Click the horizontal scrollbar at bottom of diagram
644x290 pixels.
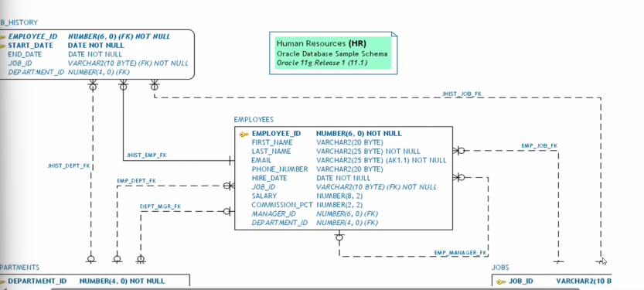(x=315, y=288)
